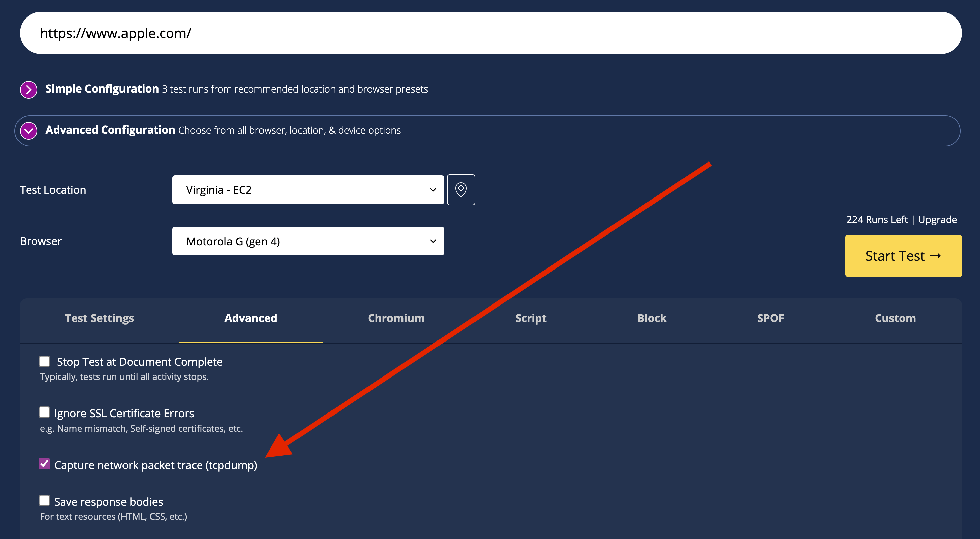Expand Simple Configuration via purple chevron icon
Image resolution: width=980 pixels, height=539 pixels.
tap(29, 89)
